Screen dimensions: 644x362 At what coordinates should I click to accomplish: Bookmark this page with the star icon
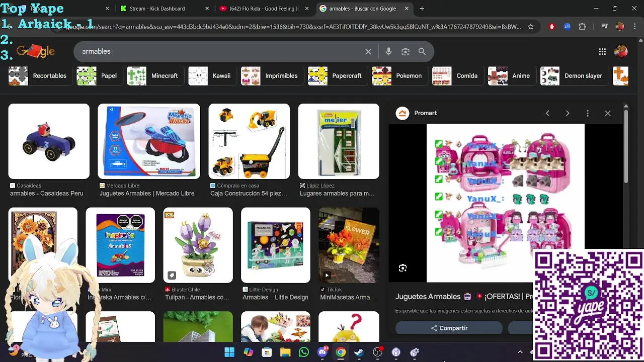coord(531,27)
